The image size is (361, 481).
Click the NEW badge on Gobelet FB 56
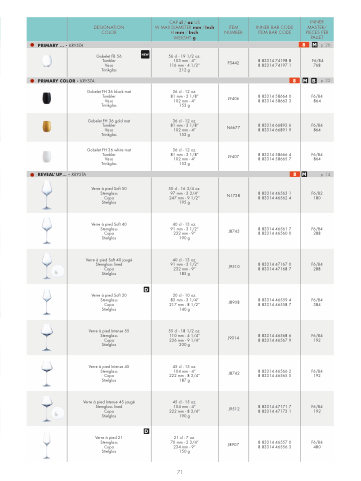[145, 54]
